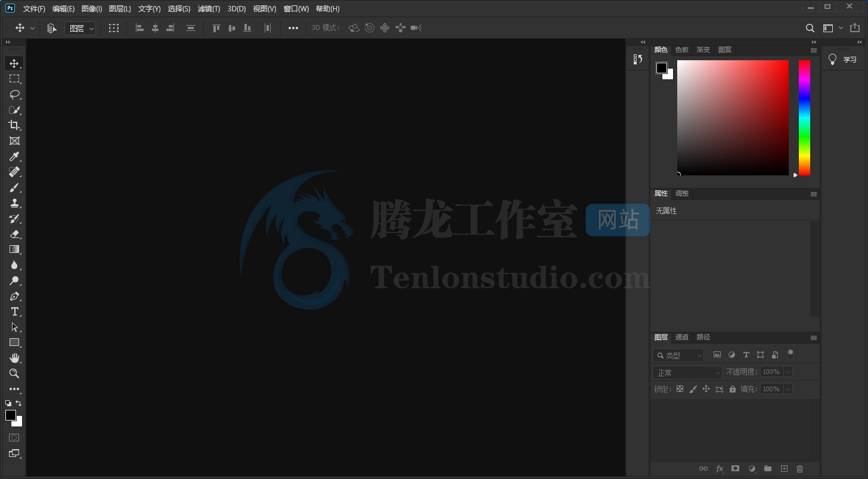This screenshot has width=868, height=479.
Task: Open the search magnifier in options bar
Action: (x=810, y=28)
